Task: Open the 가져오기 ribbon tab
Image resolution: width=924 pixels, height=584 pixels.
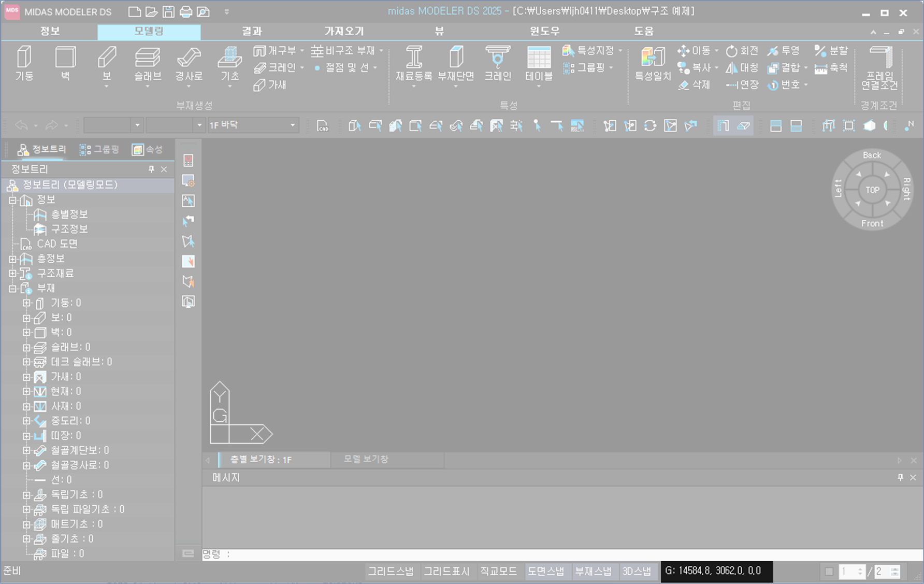Action: pos(344,31)
